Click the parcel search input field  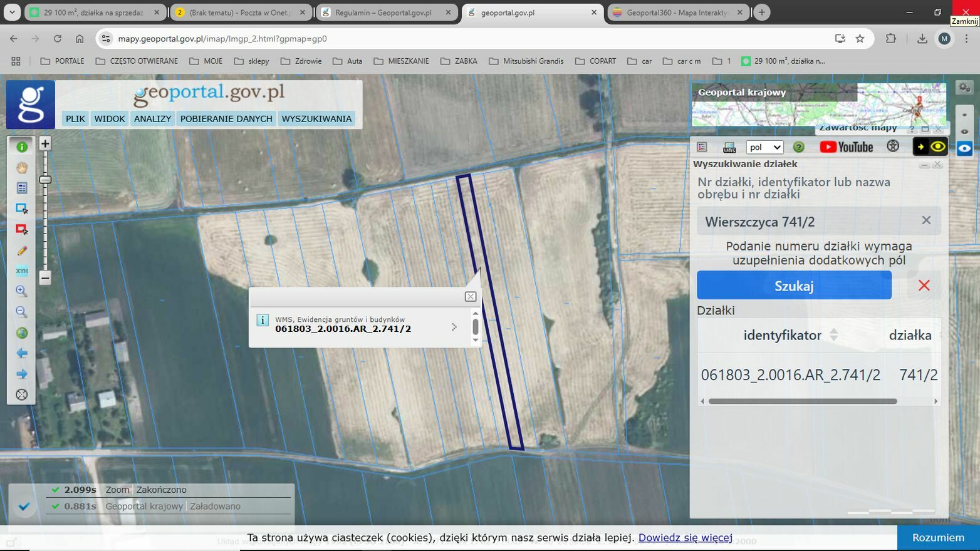[x=819, y=221]
